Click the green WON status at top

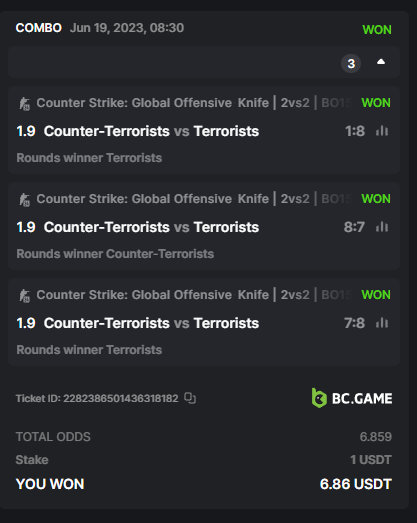click(377, 30)
